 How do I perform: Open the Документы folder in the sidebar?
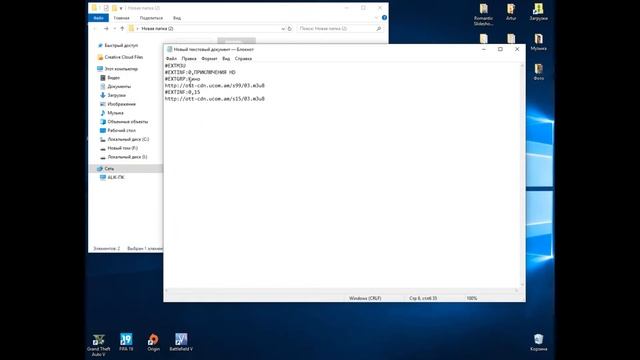pyautogui.click(x=119, y=87)
